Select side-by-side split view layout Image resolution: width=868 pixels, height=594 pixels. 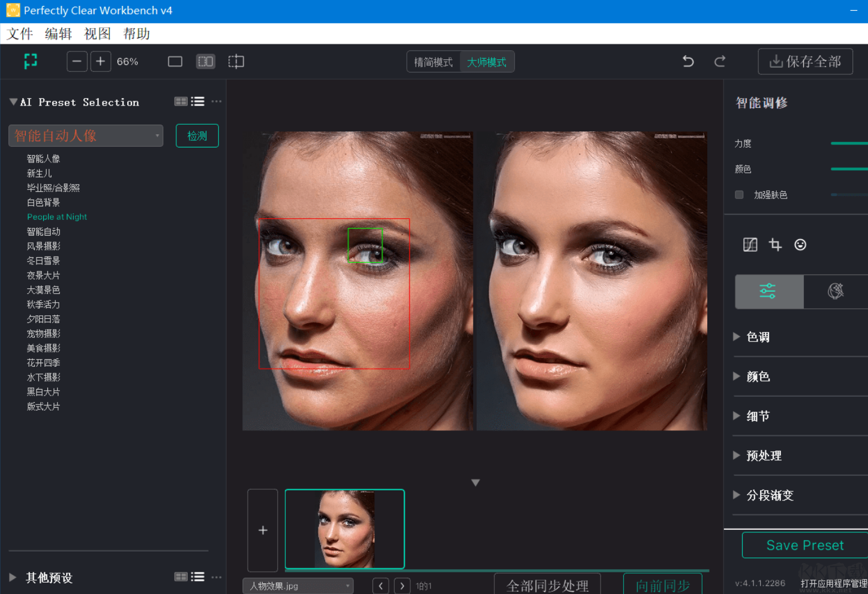(206, 62)
